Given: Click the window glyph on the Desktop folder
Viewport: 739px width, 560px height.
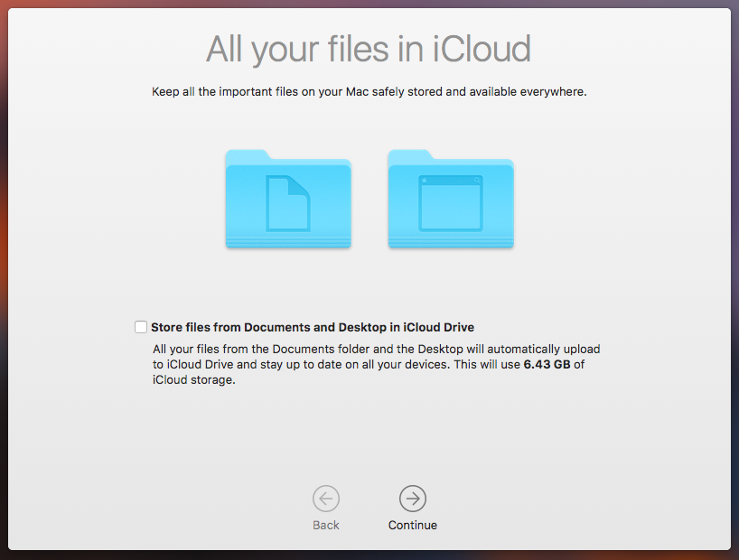Looking at the screenshot, I should click(x=451, y=203).
